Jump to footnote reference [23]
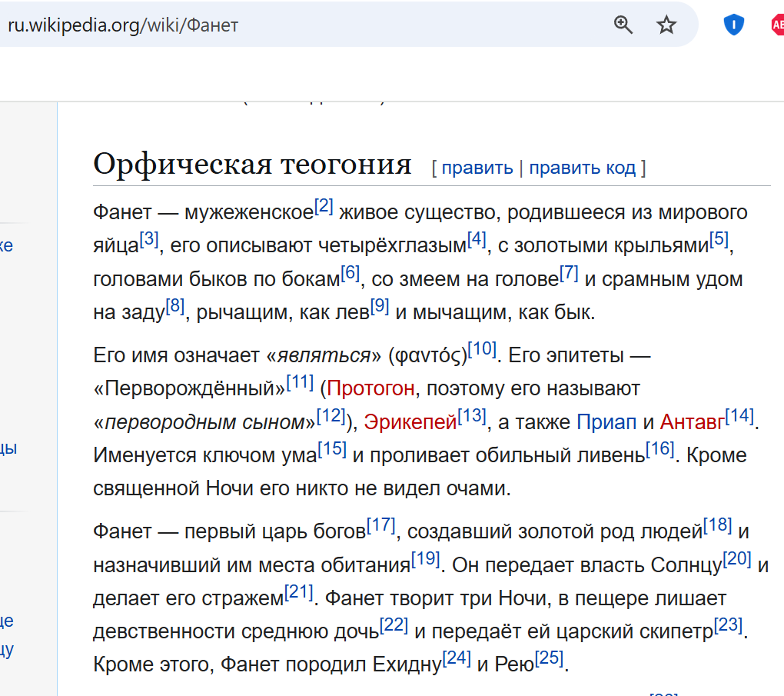784x696 pixels. coord(728,625)
